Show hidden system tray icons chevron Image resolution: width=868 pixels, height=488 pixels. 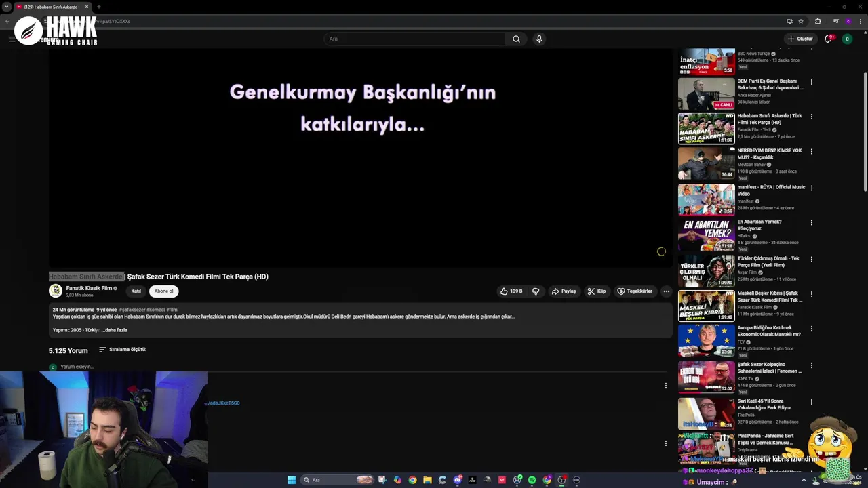tap(804, 480)
